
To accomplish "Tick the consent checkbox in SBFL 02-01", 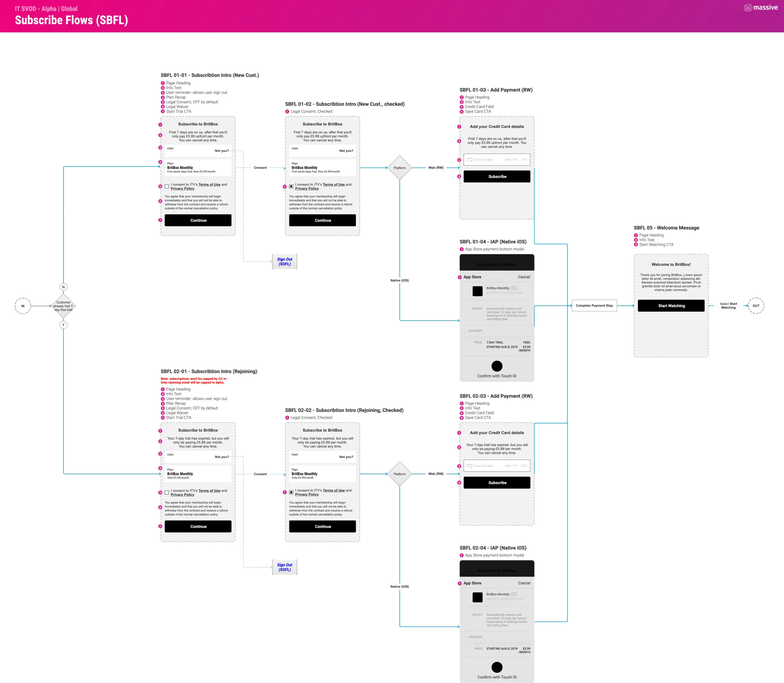I will 166,492.
